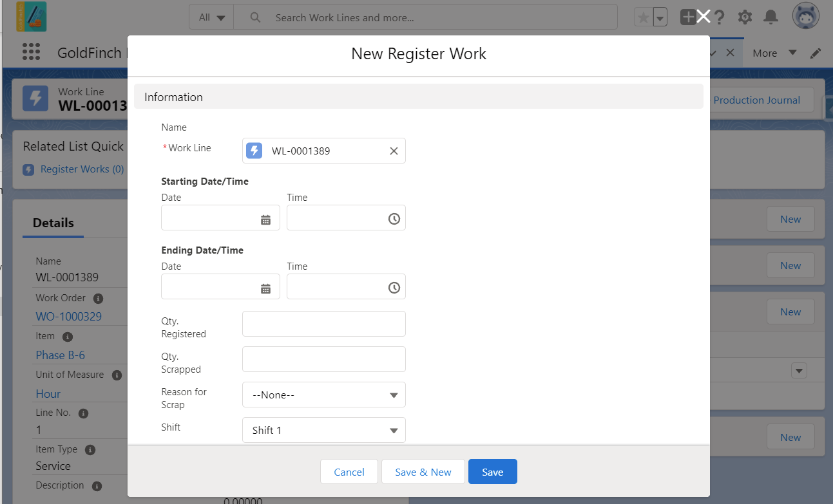This screenshot has width=833, height=504.
Task: Click the Ending Date input field
Action: point(220,286)
